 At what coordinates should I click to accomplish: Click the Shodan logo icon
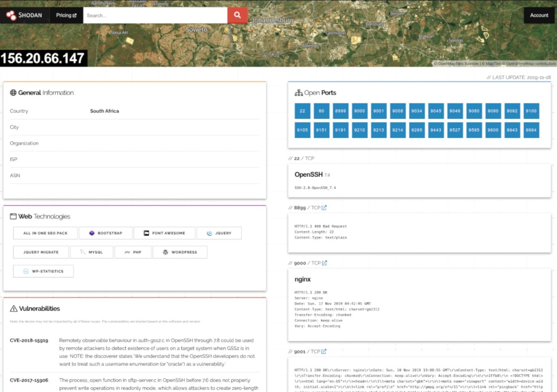point(11,14)
